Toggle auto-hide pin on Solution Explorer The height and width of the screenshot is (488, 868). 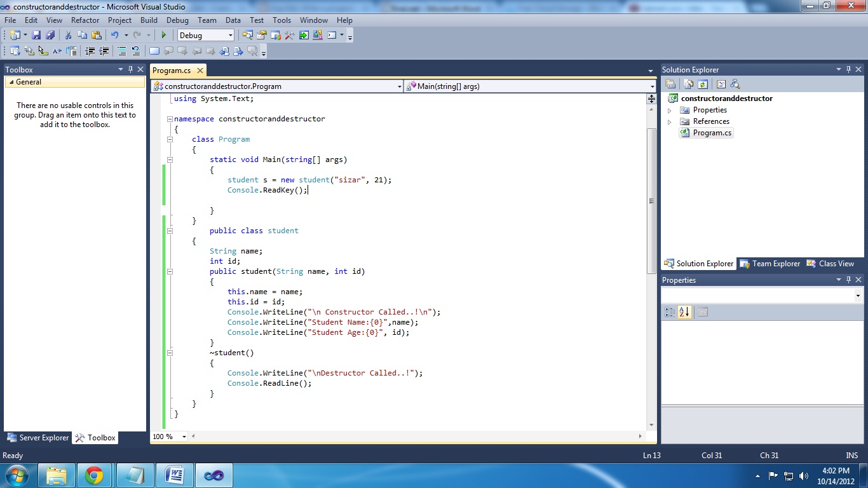tap(848, 69)
